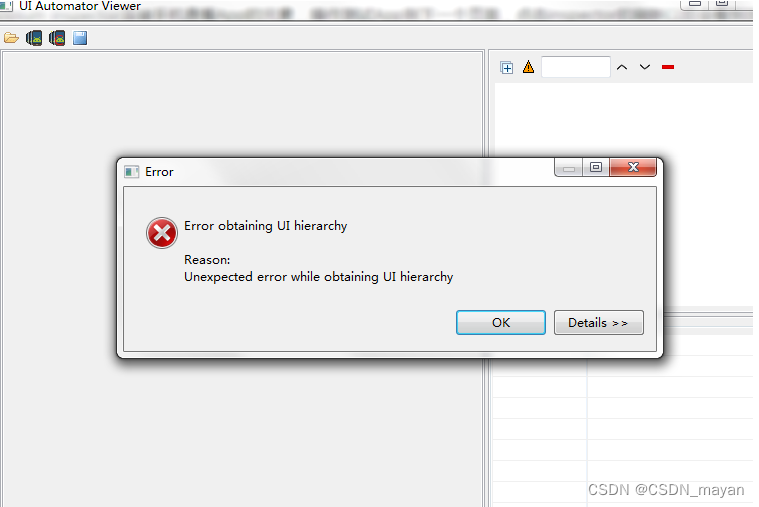Toggle NAF nodes with the yellow warning icon
Screen dimensions: 759x507
[x=528, y=67]
